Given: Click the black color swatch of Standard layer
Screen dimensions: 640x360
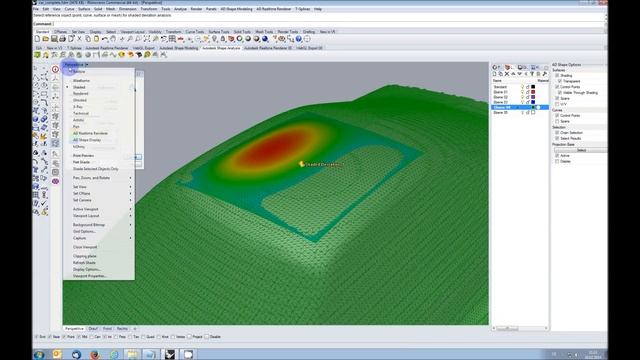Looking at the screenshot, I should click(x=533, y=87).
